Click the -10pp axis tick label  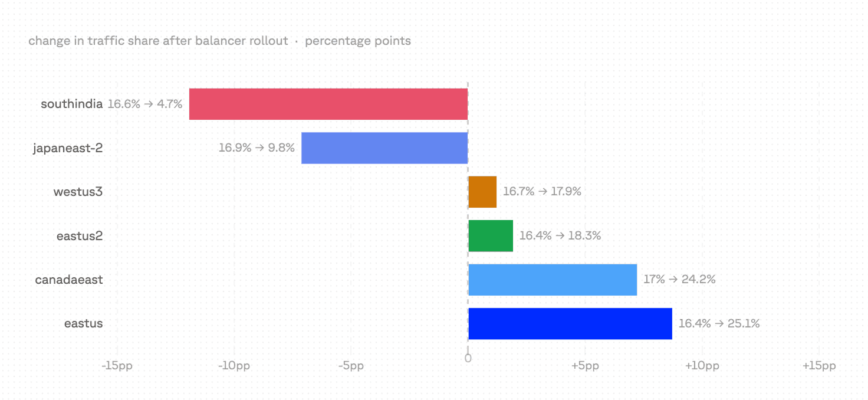(x=234, y=366)
